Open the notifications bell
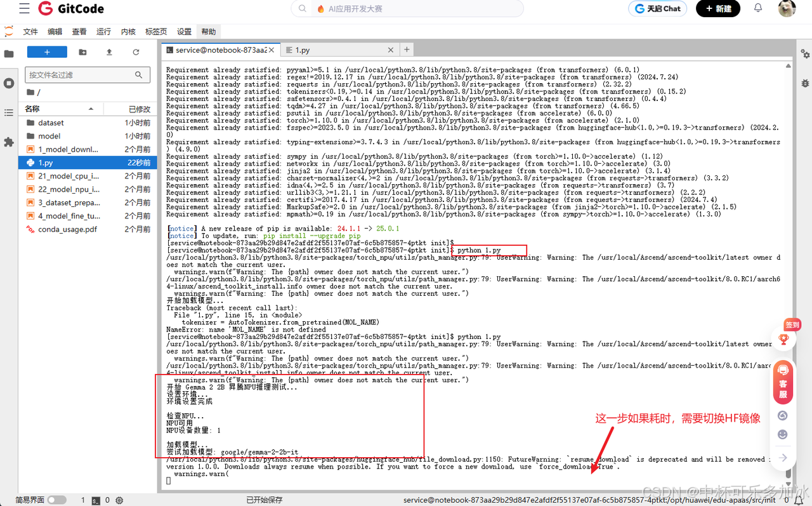812x506 pixels. click(x=758, y=8)
